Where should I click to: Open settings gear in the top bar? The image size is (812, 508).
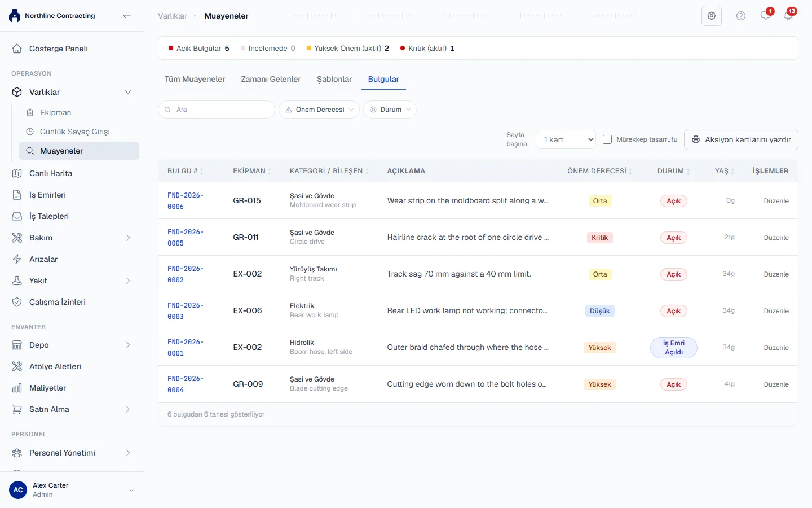[712, 16]
